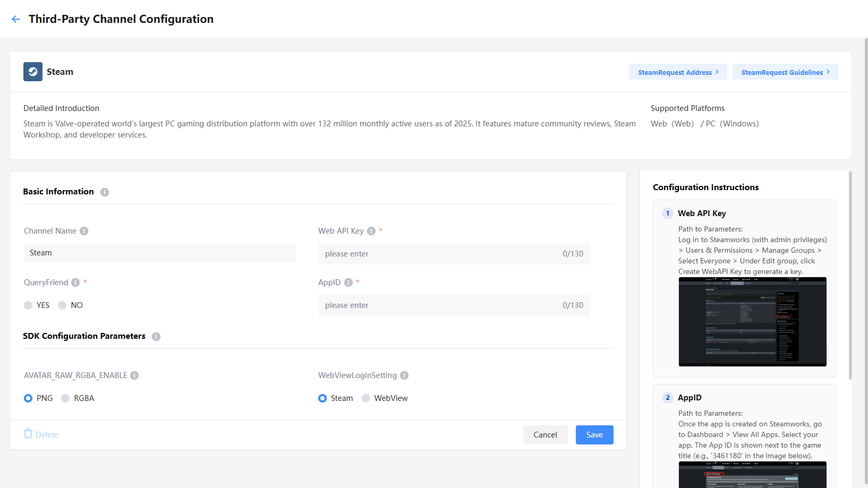Click the Configuration Instructions heading
The image size is (868, 488).
click(x=705, y=187)
